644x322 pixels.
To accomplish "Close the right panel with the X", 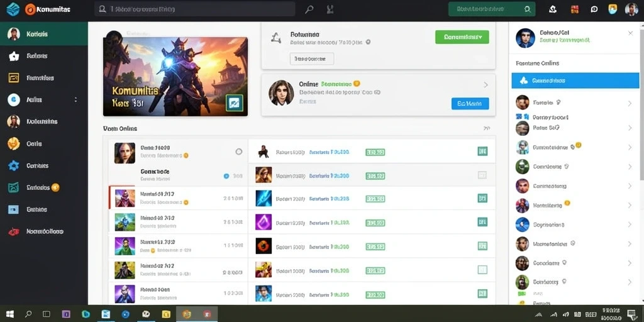I will coord(630,33).
